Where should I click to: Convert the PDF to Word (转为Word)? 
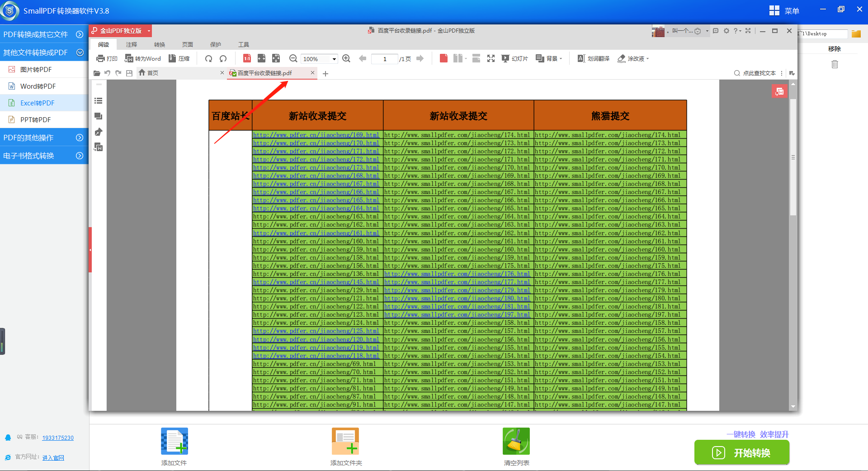point(143,58)
